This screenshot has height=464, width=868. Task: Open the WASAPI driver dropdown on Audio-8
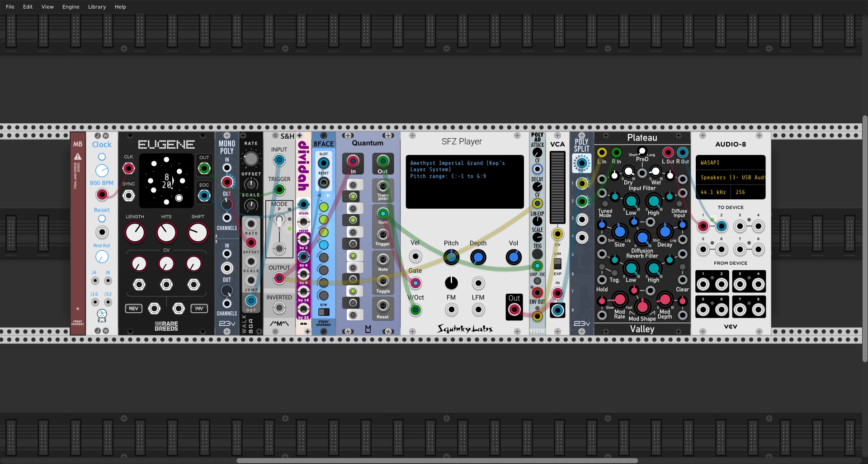(x=731, y=163)
